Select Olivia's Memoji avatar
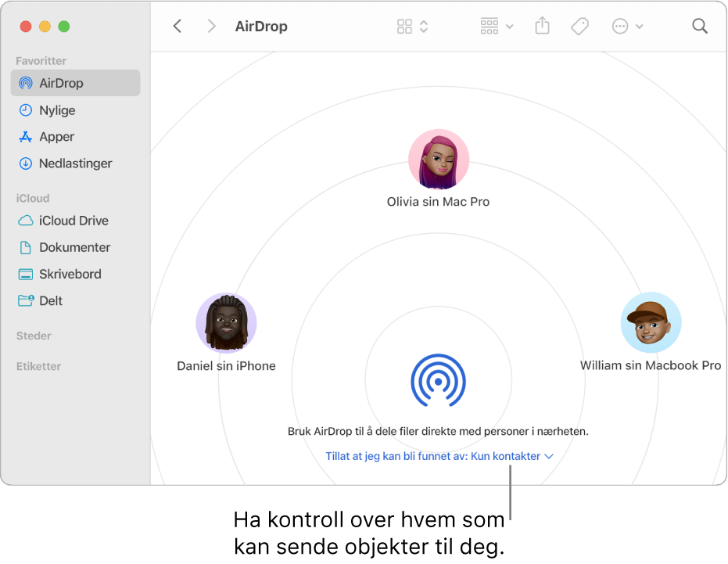 coord(439,160)
